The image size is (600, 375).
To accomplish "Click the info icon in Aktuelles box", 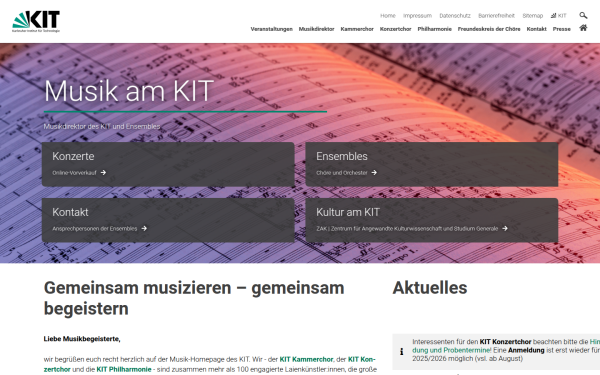I will pos(401,351).
